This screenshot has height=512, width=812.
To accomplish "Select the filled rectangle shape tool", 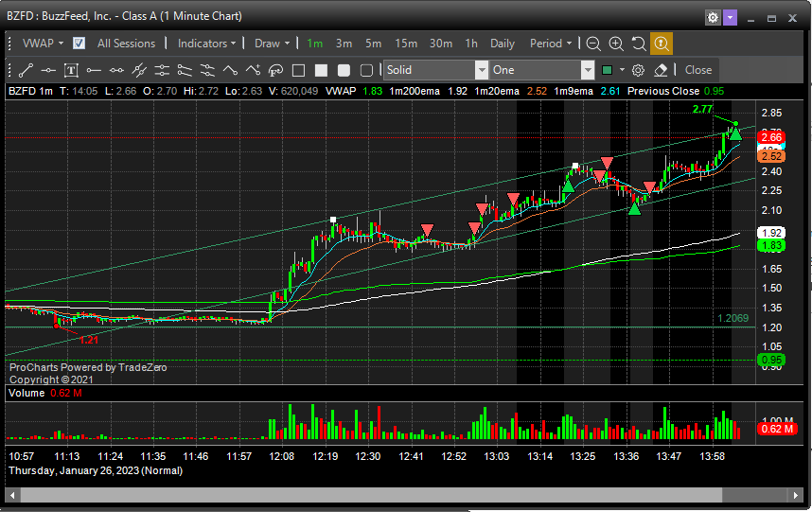I will (321, 70).
